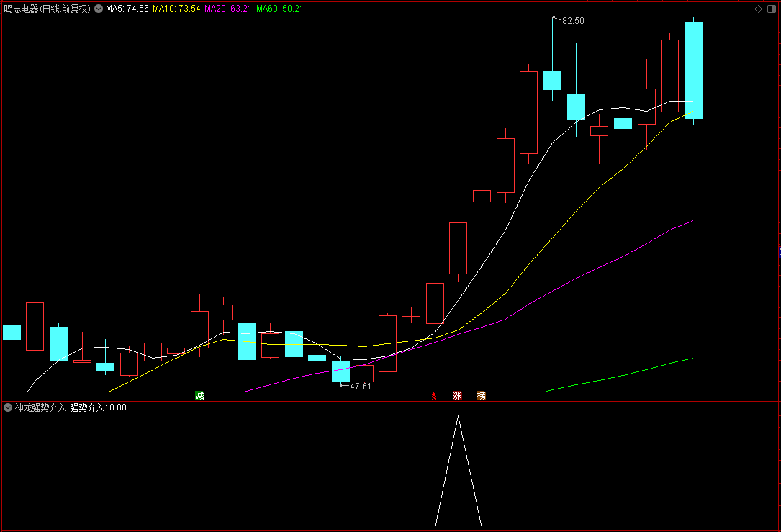Click the MA5: 74.56 label
This screenshot has height=532, width=781.
[x=127, y=9]
